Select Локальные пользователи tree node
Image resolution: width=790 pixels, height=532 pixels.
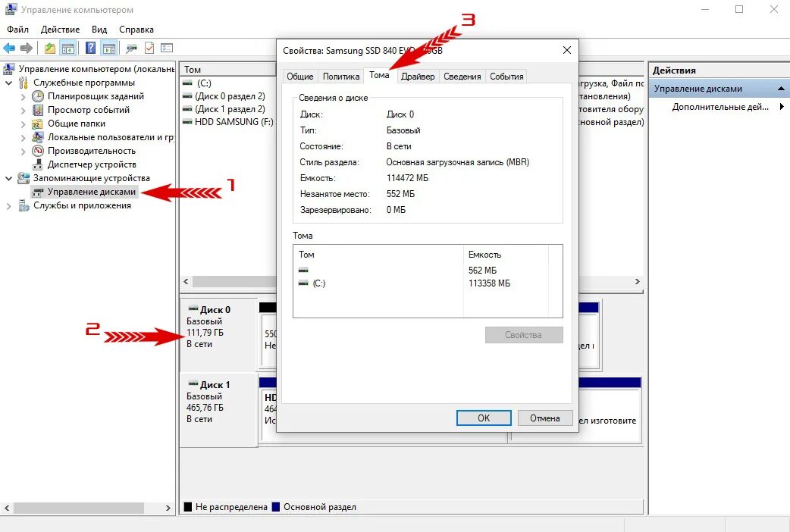tap(111, 137)
